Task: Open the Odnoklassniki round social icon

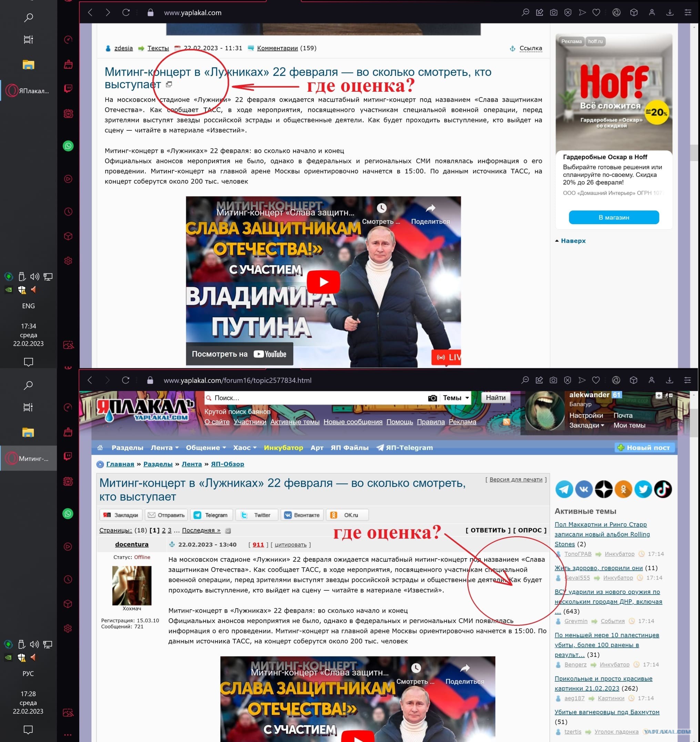Action: tap(623, 489)
